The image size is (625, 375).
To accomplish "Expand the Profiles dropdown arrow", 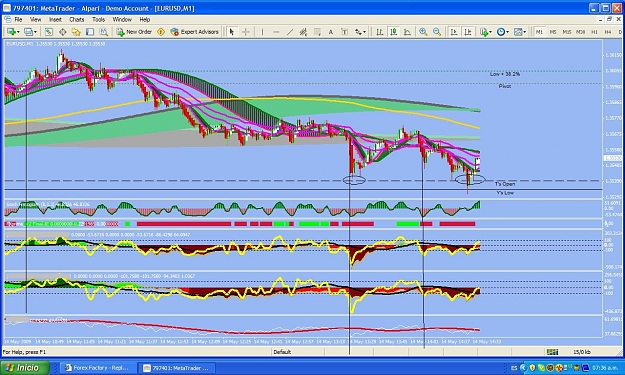I will pyautogui.click(x=35, y=32).
